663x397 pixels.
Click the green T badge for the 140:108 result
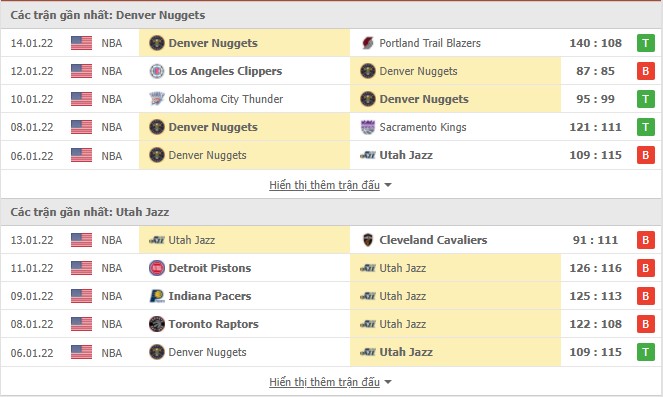646,43
